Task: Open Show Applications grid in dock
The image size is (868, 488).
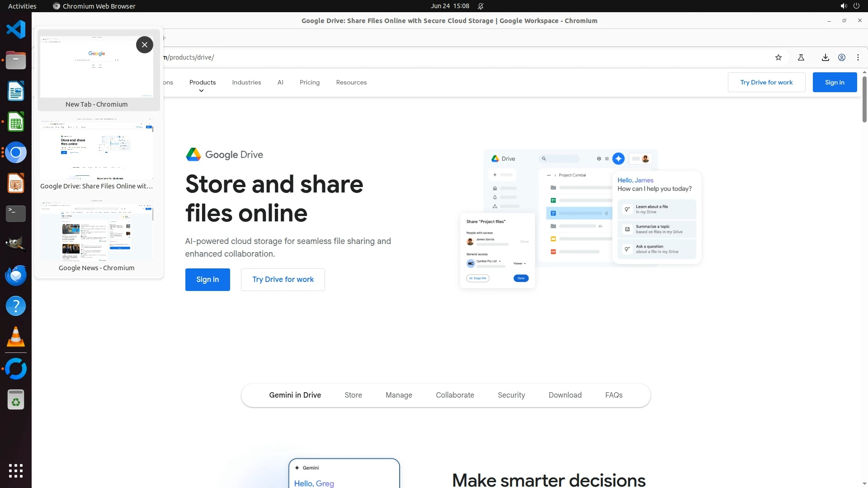Action: [x=16, y=470]
